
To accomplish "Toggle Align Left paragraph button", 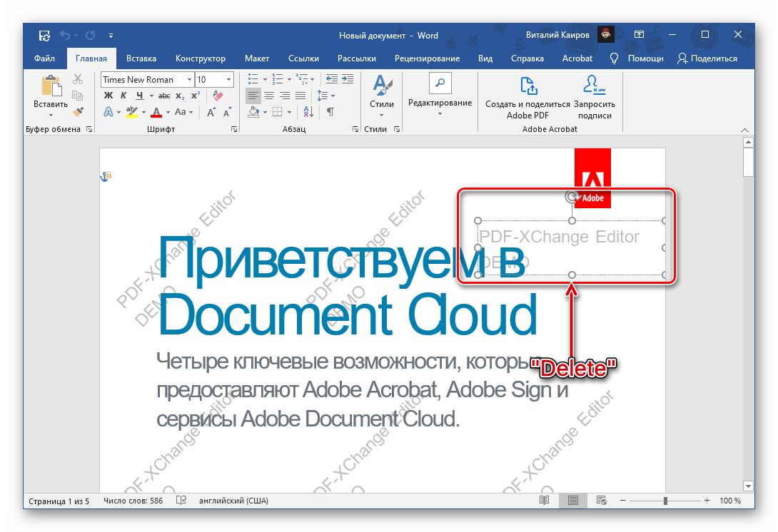I will [x=253, y=96].
